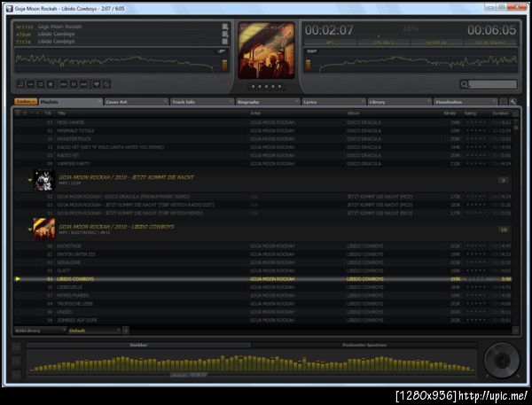This screenshot has width=532, height=405.
Task: Click the icon at end of Title info row
Action: click(x=225, y=42)
